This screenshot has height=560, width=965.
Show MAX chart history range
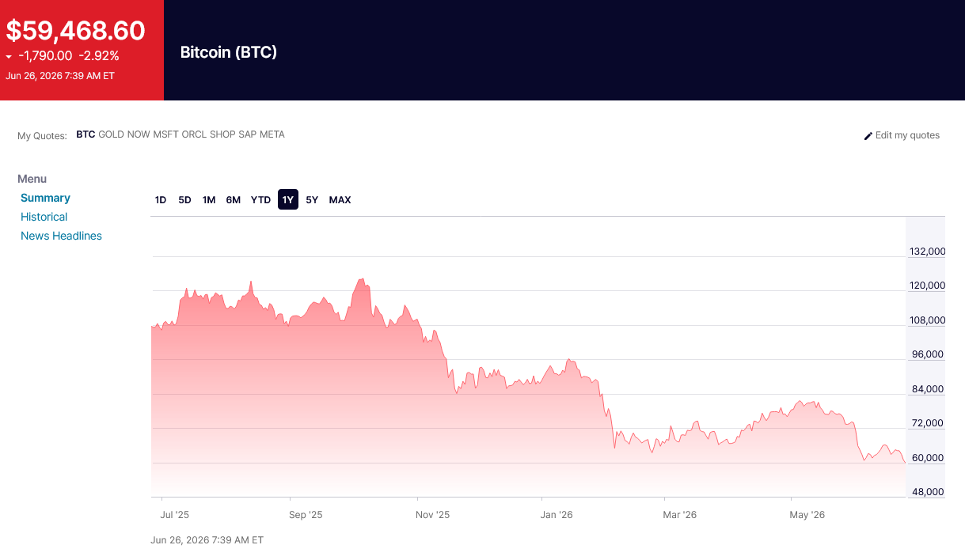point(340,200)
